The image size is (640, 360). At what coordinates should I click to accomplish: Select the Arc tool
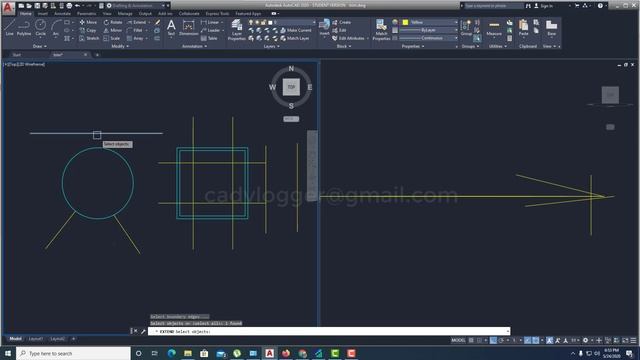point(56,27)
